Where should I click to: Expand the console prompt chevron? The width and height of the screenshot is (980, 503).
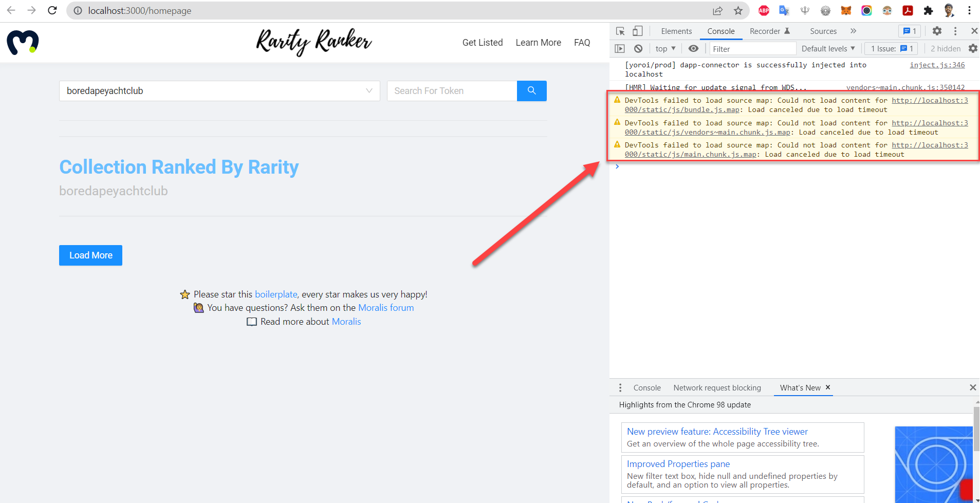click(x=617, y=166)
